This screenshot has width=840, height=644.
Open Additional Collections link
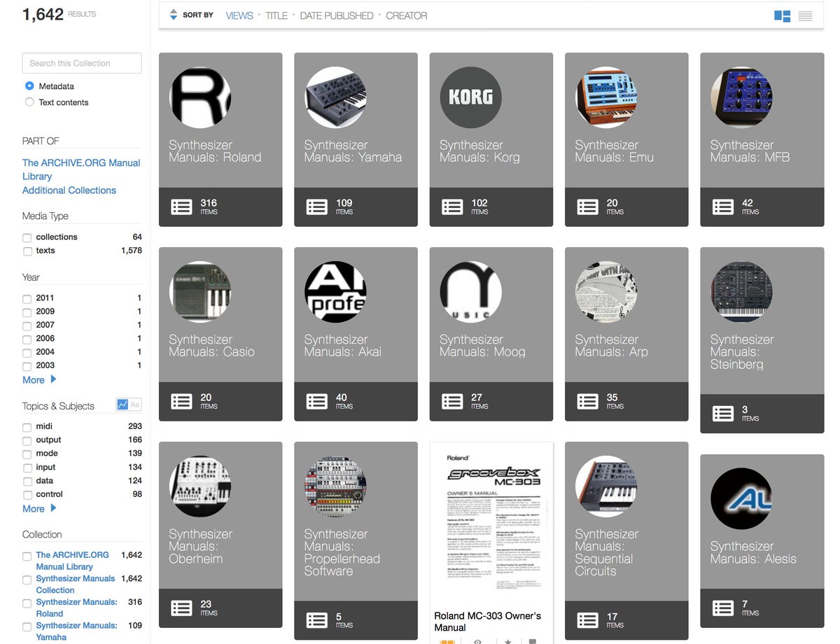click(x=69, y=190)
